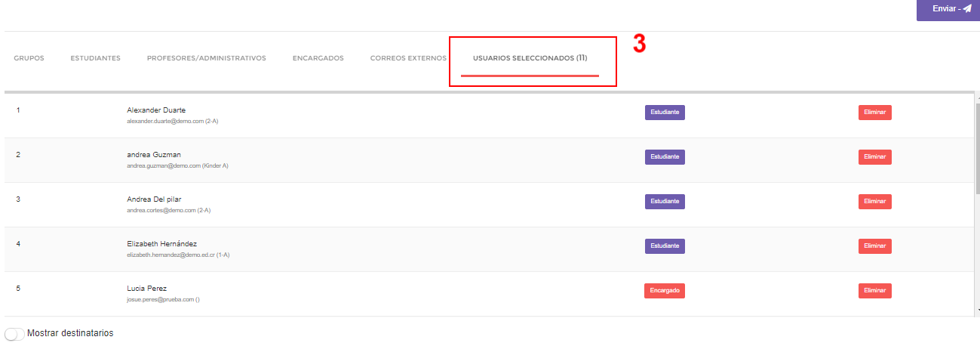Click the Mostrar destinatarios label

pos(70,333)
